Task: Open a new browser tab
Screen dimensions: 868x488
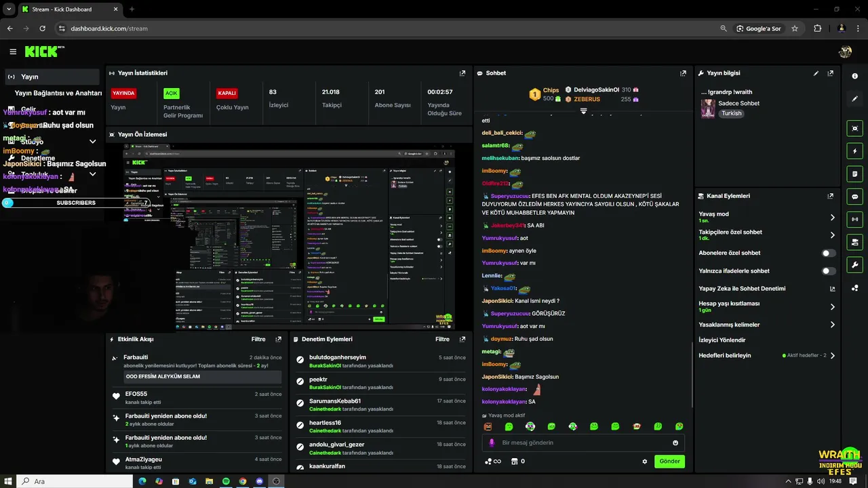Action: click(132, 9)
